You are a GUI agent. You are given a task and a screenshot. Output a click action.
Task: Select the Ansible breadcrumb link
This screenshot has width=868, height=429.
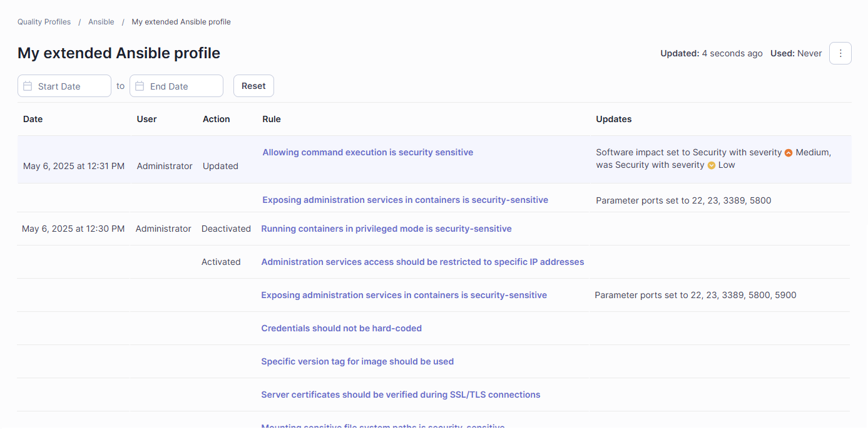pos(101,21)
